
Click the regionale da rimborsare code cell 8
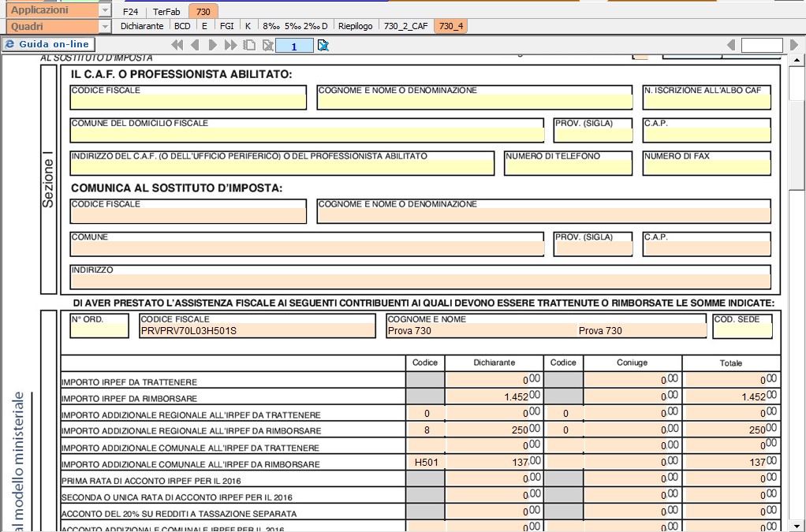point(425,430)
